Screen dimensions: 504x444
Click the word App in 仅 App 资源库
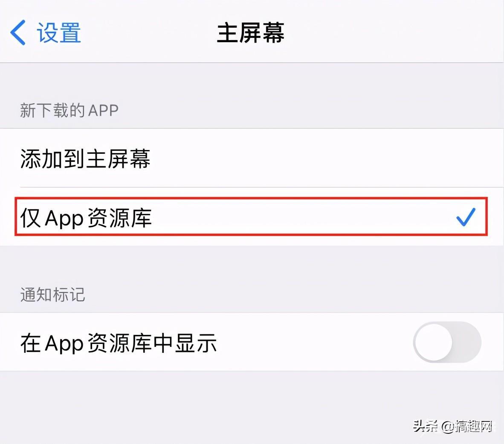64,219
